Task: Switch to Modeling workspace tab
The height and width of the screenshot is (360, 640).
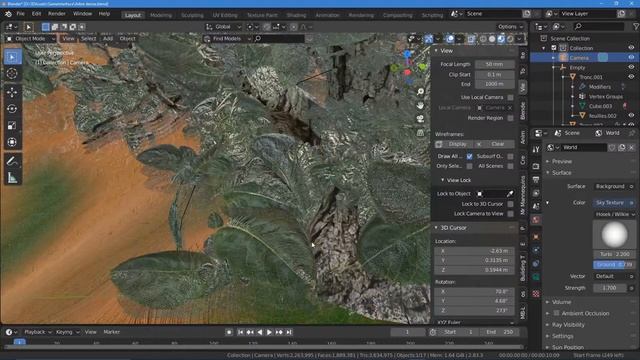Action: [x=161, y=15]
